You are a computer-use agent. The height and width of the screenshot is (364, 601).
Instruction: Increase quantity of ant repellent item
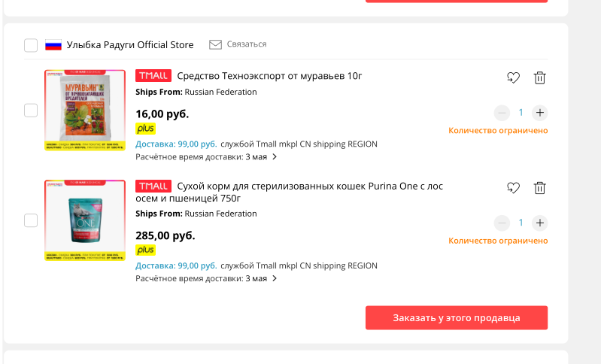point(539,113)
